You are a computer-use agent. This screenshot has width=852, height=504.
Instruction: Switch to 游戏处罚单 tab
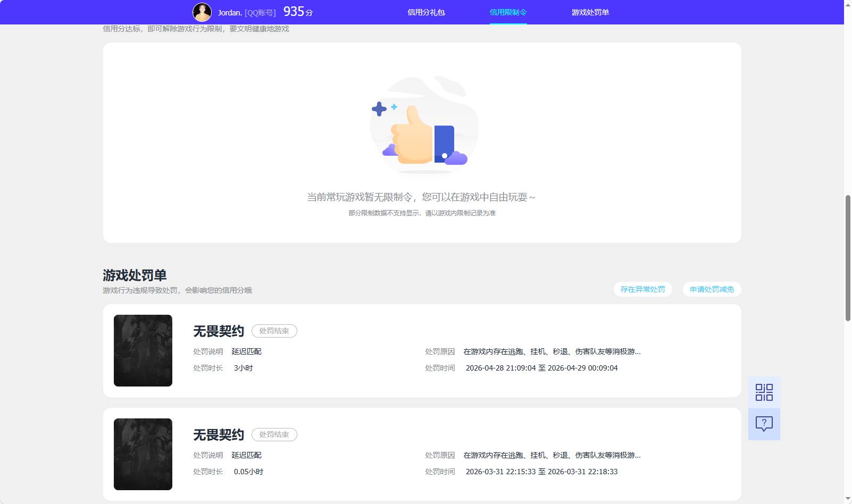(590, 12)
